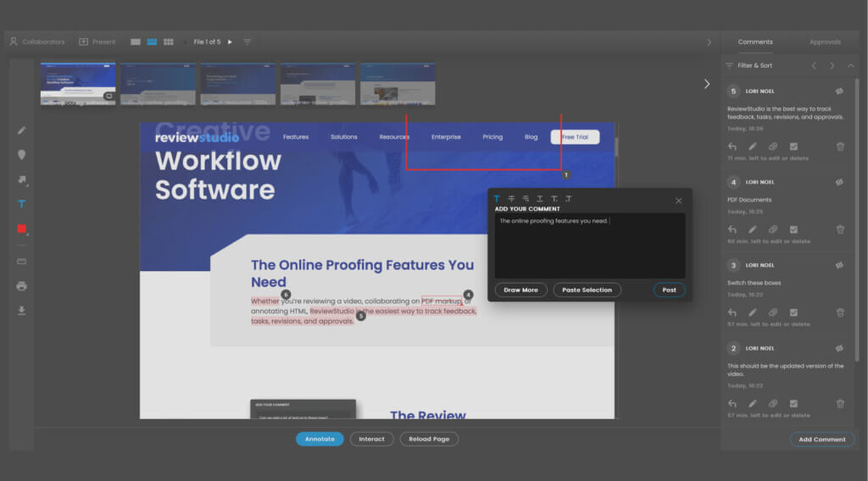Image resolution: width=868 pixels, height=481 pixels.
Task: Delete comment 4 PDF Documents
Action: pos(840,229)
